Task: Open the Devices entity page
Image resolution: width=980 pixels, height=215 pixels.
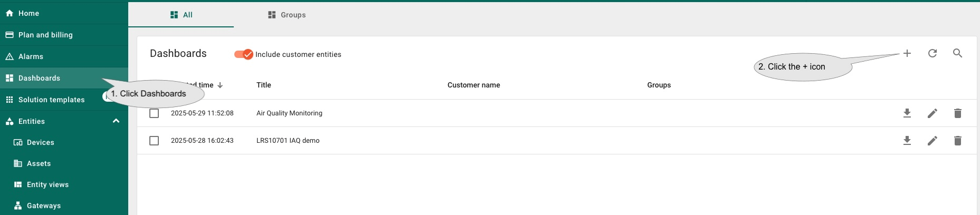Action: pyautogui.click(x=40, y=142)
